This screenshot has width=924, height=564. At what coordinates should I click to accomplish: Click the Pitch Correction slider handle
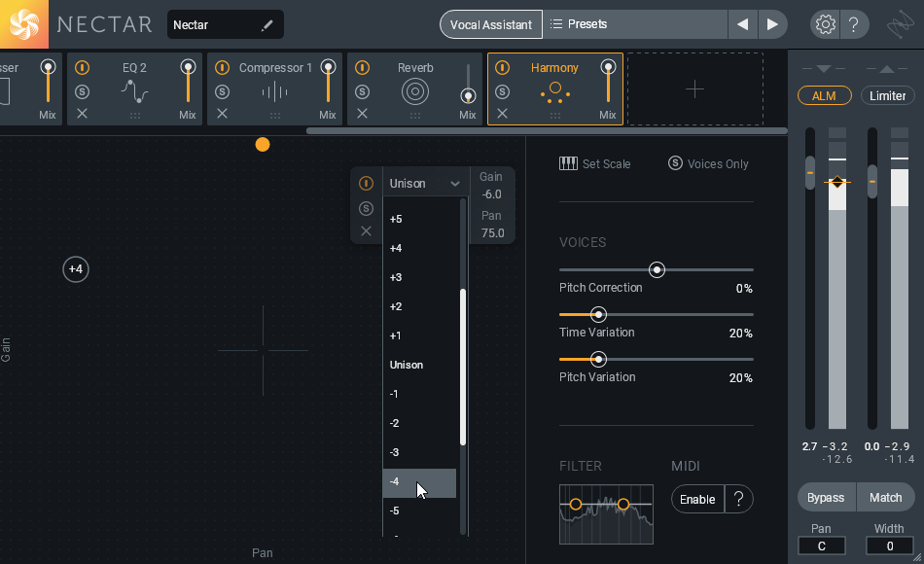point(657,270)
